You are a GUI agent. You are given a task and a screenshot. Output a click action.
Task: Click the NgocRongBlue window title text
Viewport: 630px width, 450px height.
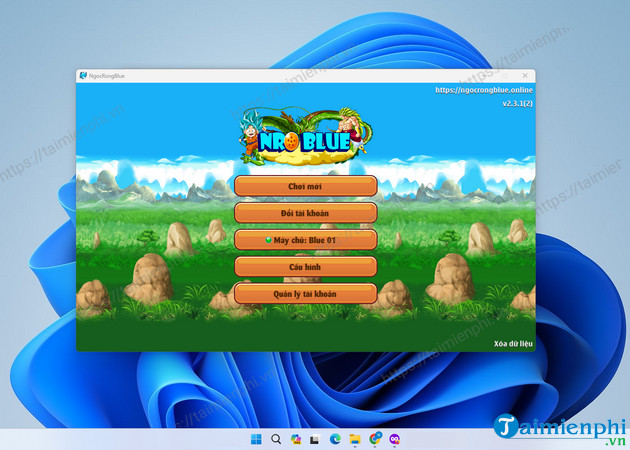click(x=107, y=76)
